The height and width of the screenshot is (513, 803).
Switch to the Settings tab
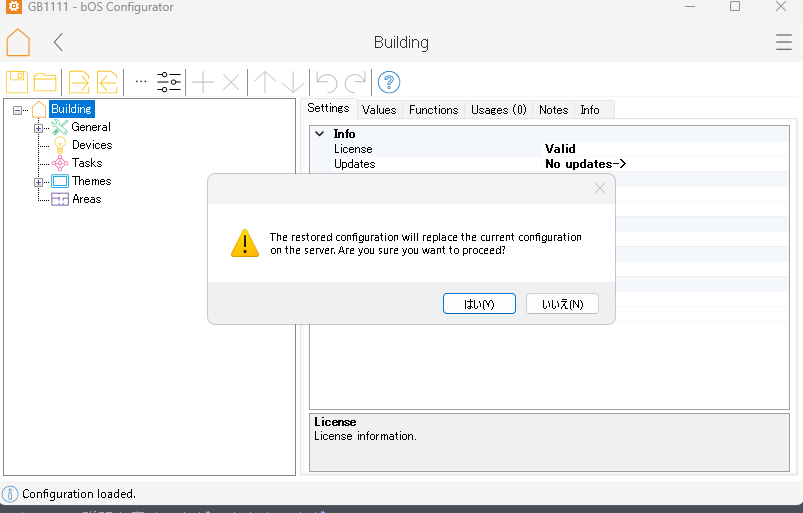pos(328,108)
